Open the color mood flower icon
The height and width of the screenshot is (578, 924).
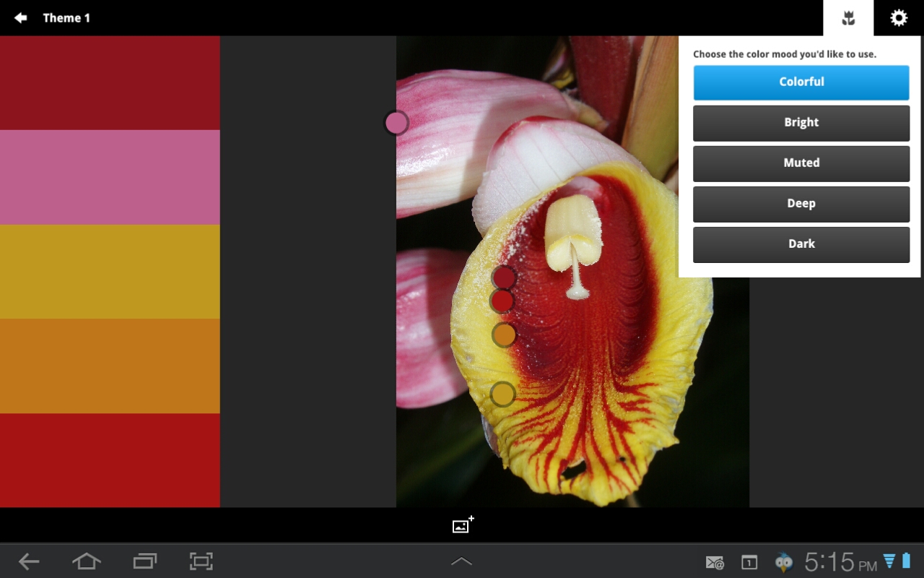(848, 18)
